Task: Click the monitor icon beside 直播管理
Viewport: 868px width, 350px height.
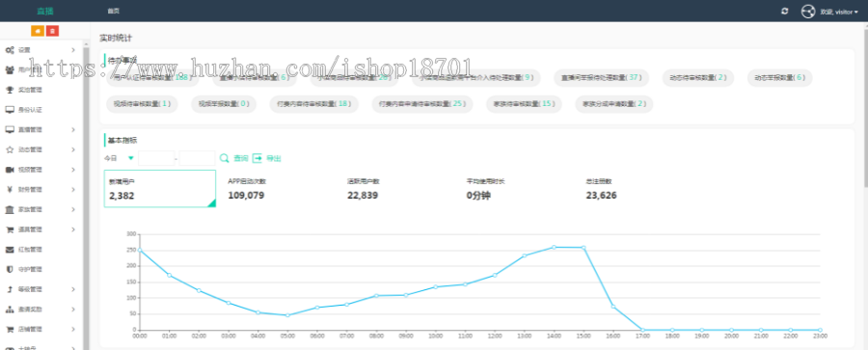Action: coord(10,129)
